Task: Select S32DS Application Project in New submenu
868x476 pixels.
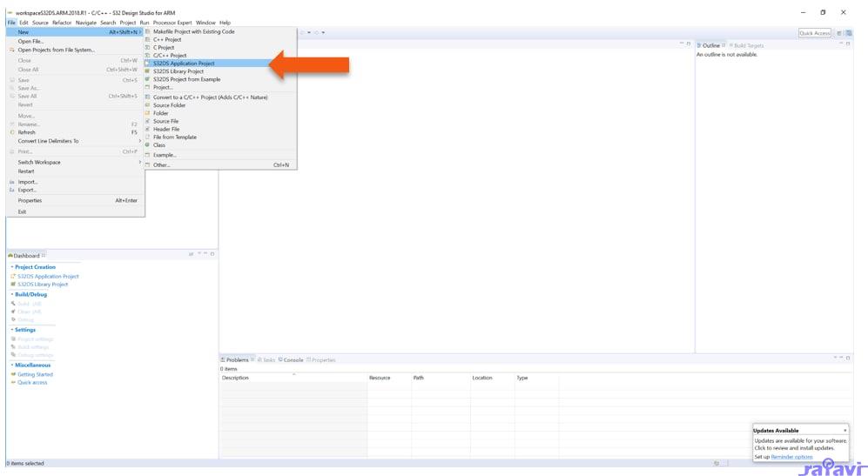Action: 183,64
